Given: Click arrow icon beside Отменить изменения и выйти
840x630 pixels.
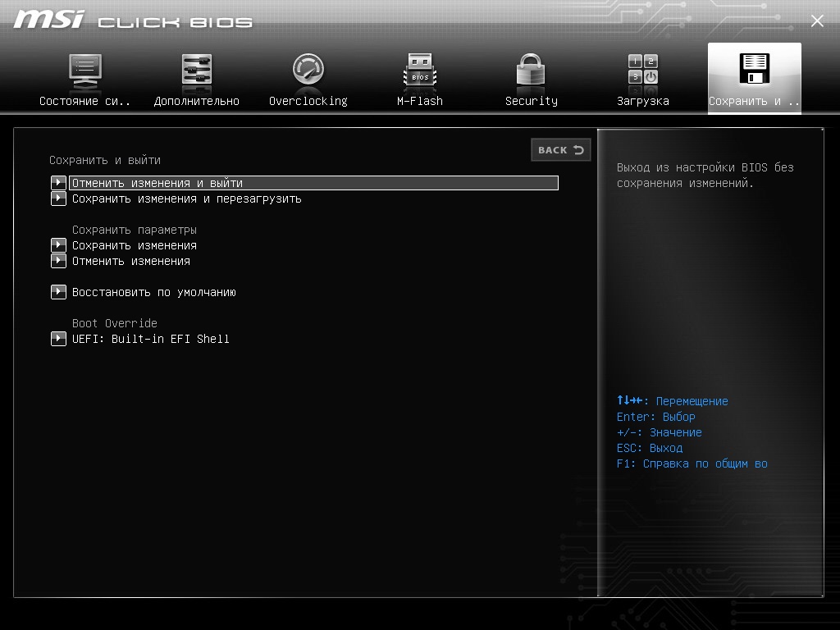Looking at the screenshot, I should [58, 183].
